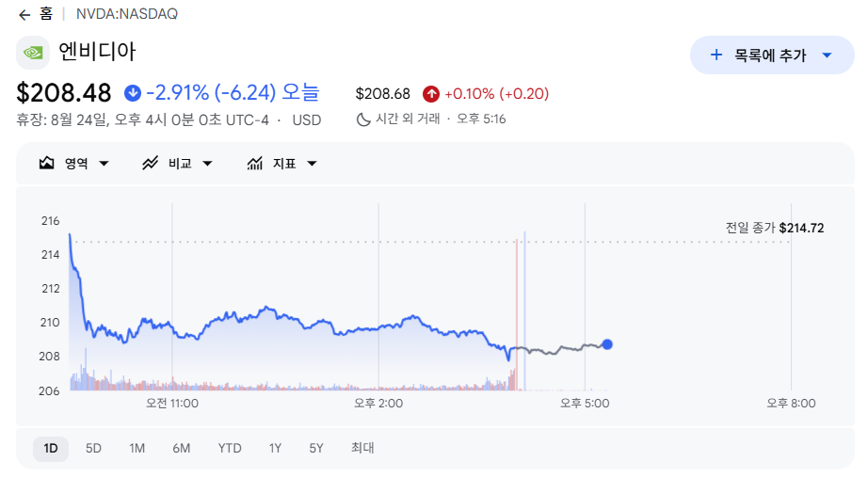This screenshot has width=868, height=477.
Task: Click the 206 price axis label
Action: click(x=49, y=390)
